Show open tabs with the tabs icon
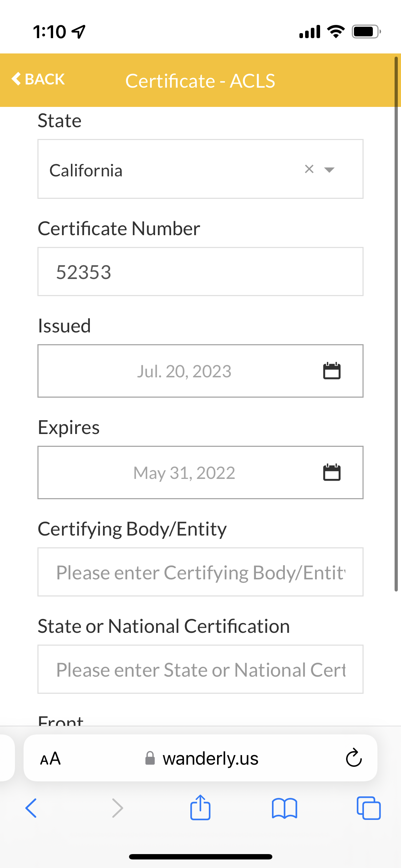Viewport: 401px width, 868px height. click(x=369, y=808)
